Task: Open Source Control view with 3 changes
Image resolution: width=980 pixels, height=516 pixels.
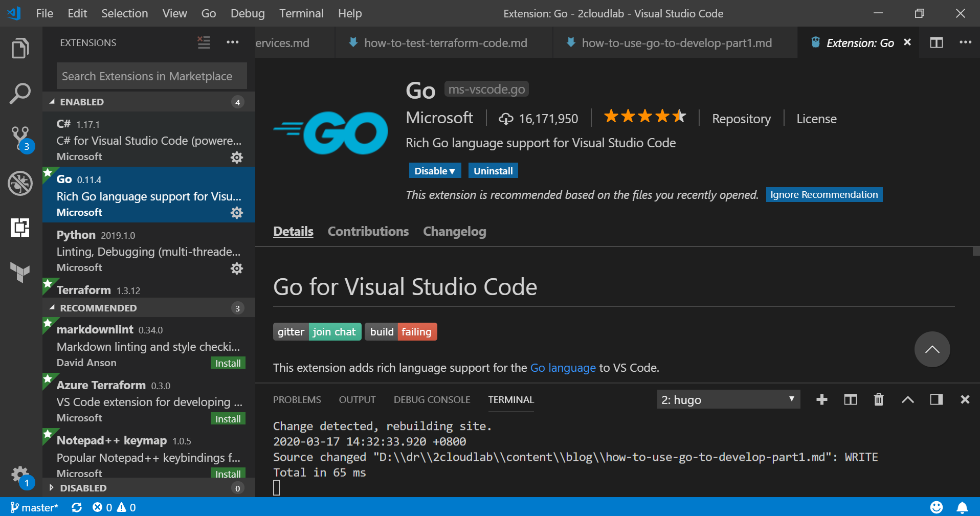Action: click(x=21, y=139)
